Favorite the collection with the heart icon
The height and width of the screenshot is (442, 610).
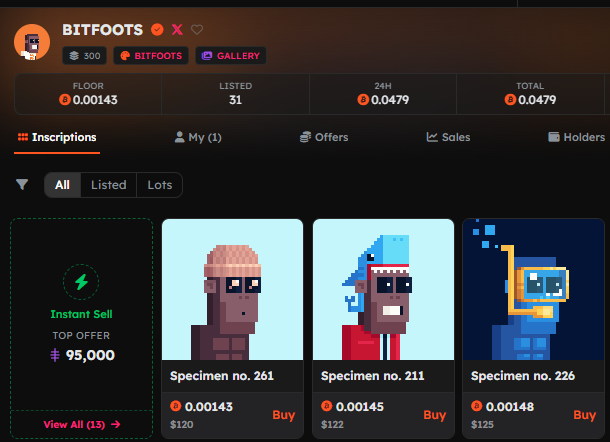click(197, 30)
